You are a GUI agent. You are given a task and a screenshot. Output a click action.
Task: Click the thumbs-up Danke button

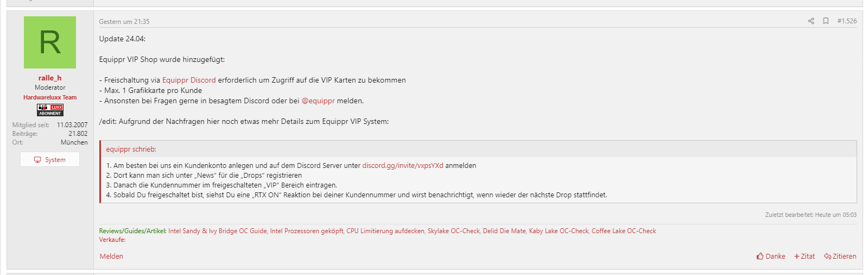(x=771, y=257)
